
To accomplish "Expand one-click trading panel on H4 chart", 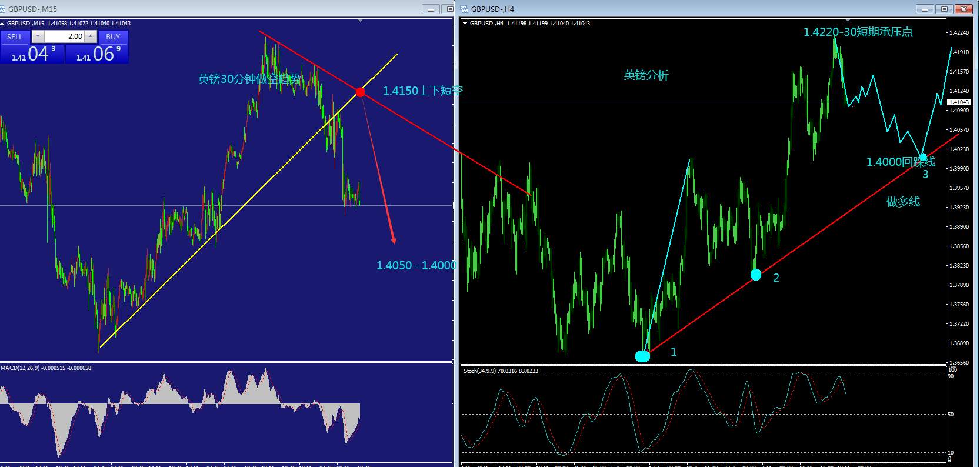I will click(x=465, y=24).
